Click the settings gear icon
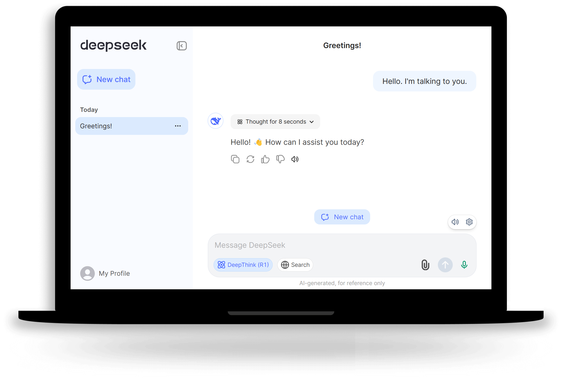The image size is (562, 392). (x=469, y=222)
